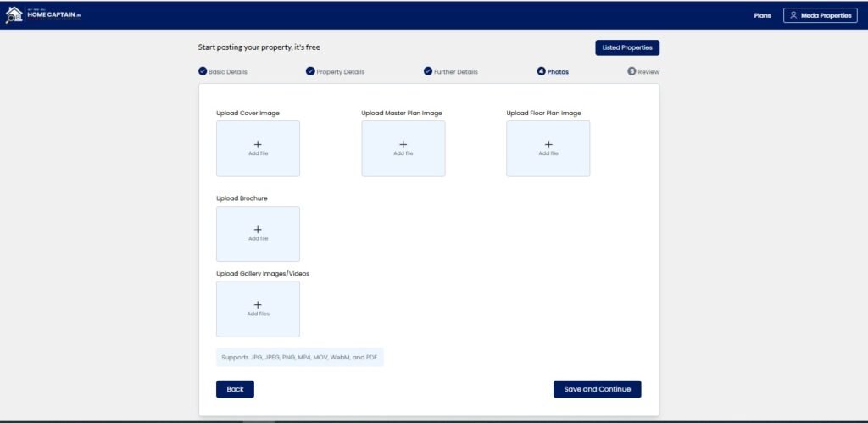The height and width of the screenshot is (423, 868).
Task: Click the Property Details checkmark icon
Action: (x=310, y=71)
